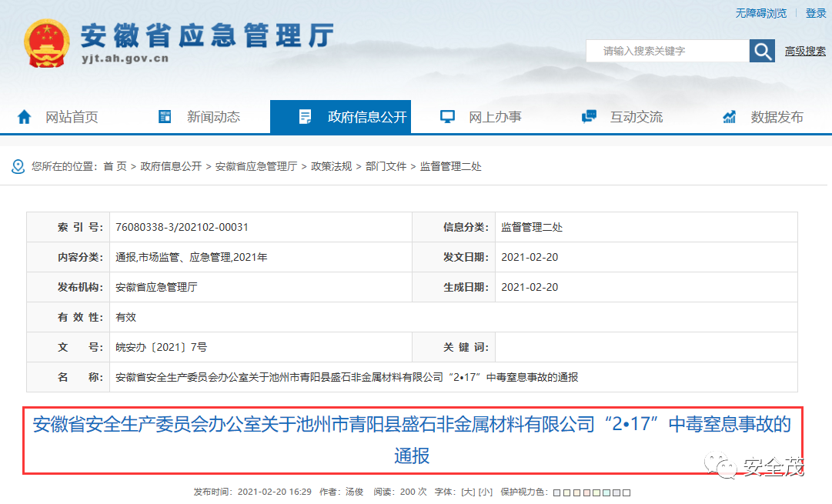The height and width of the screenshot is (504, 832).
Task: Click the monitor icon beside 网上办事
Action: [x=447, y=117]
